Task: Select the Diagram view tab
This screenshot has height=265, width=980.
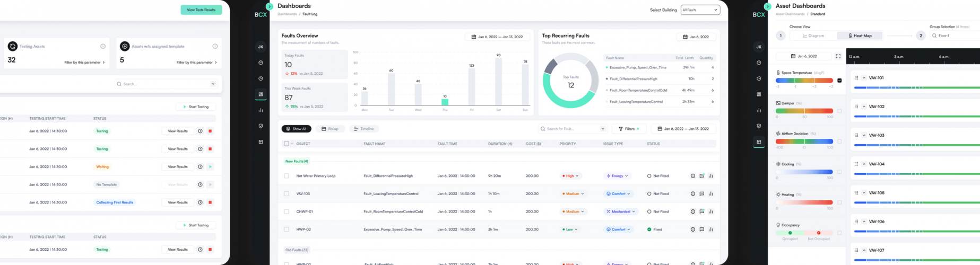Action: coord(813,36)
